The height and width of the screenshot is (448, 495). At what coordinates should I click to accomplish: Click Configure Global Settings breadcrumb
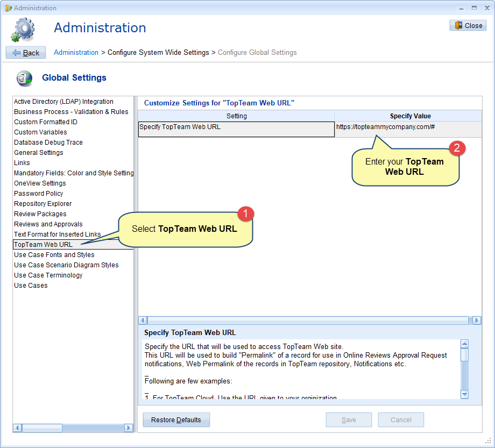tap(257, 52)
